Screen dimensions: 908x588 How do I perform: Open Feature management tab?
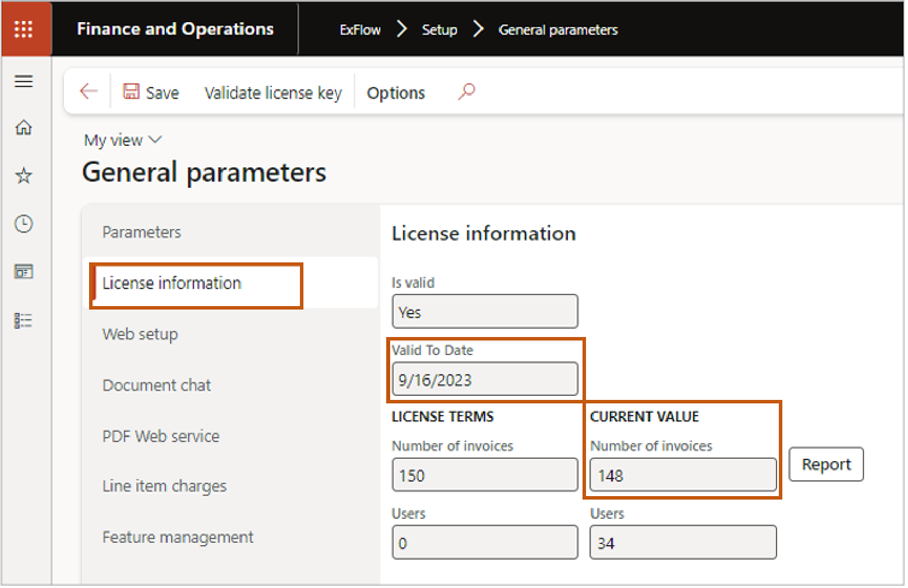click(178, 537)
